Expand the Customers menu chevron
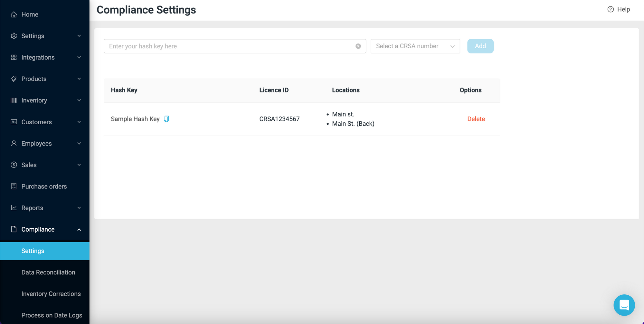Viewport: 644px width, 324px height. tap(79, 122)
